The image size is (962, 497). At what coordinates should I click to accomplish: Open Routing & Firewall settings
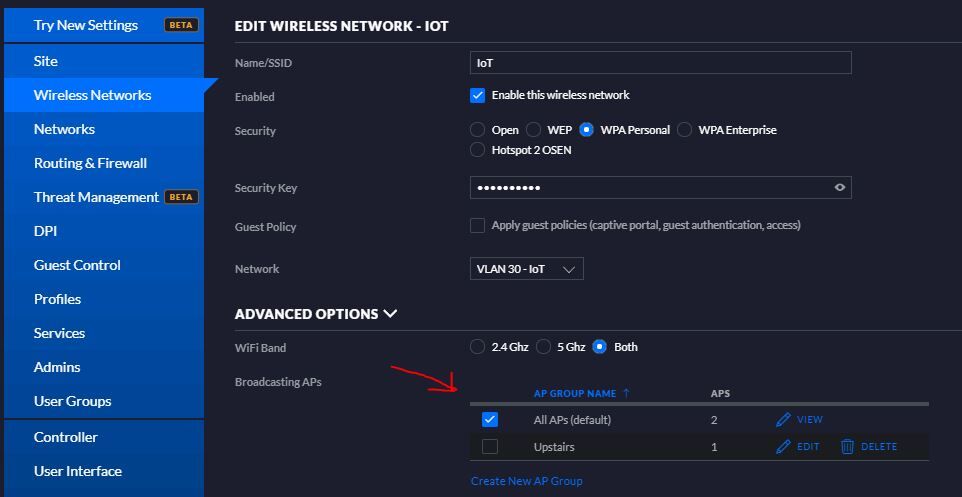point(90,163)
